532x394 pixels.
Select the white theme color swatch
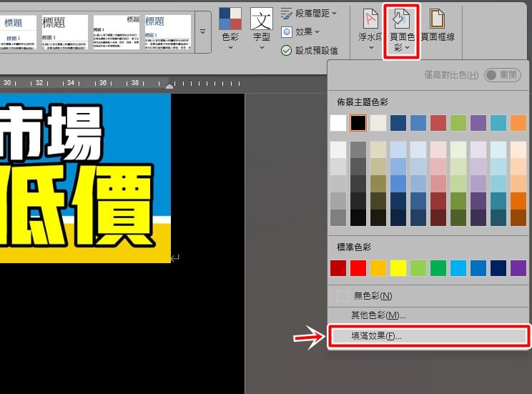pos(338,123)
